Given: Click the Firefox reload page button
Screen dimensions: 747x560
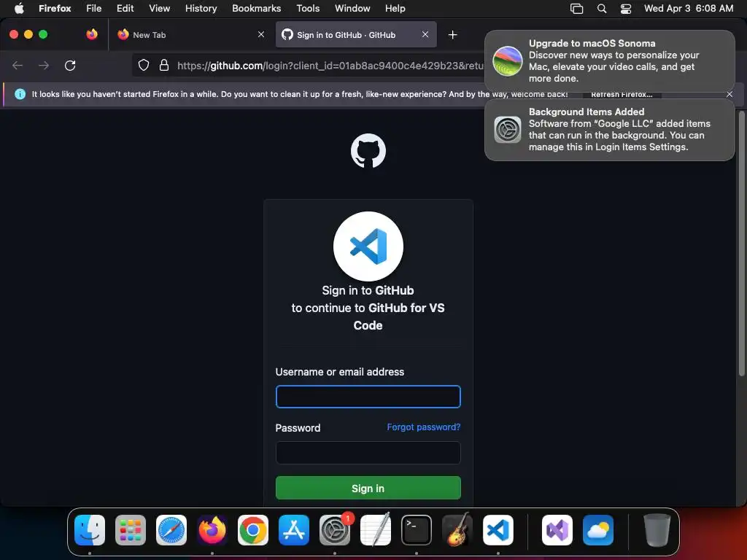Looking at the screenshot, I should [x=70, y=65].
